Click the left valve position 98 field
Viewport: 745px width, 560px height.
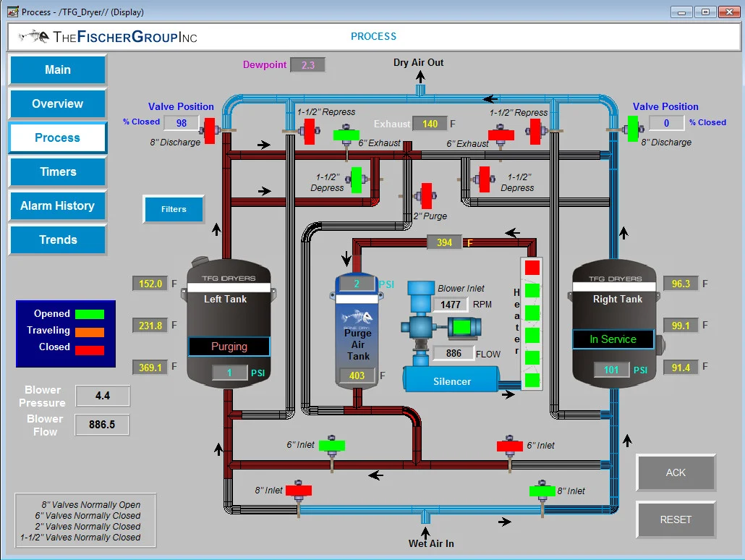[182, 123]
